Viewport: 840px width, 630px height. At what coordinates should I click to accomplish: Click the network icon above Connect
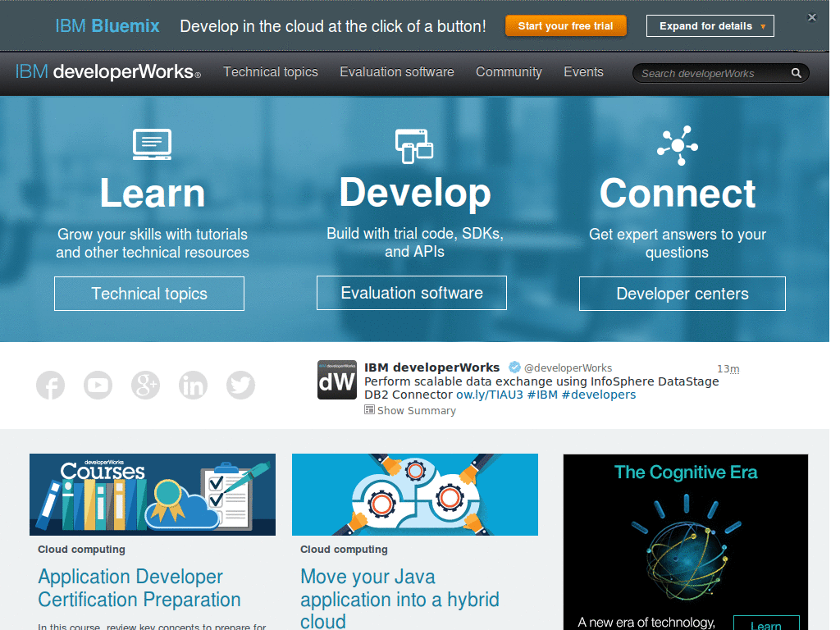[x=678, y=146]
